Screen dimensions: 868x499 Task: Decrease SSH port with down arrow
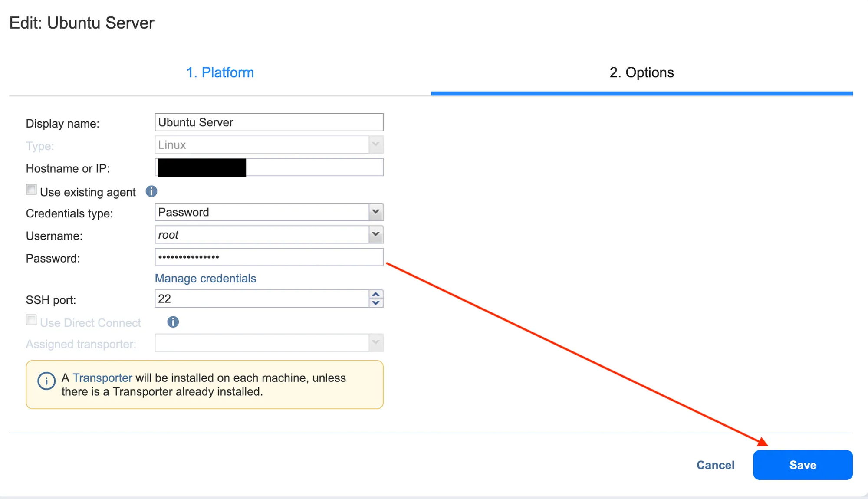[376, 303]
